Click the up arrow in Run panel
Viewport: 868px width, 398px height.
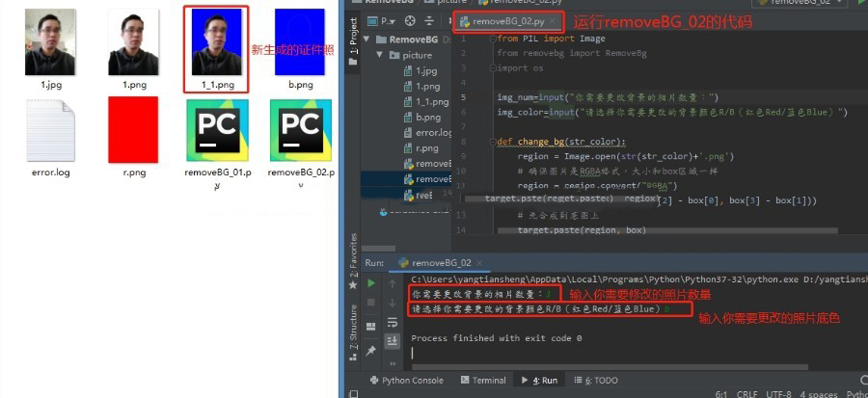(393, 283)
